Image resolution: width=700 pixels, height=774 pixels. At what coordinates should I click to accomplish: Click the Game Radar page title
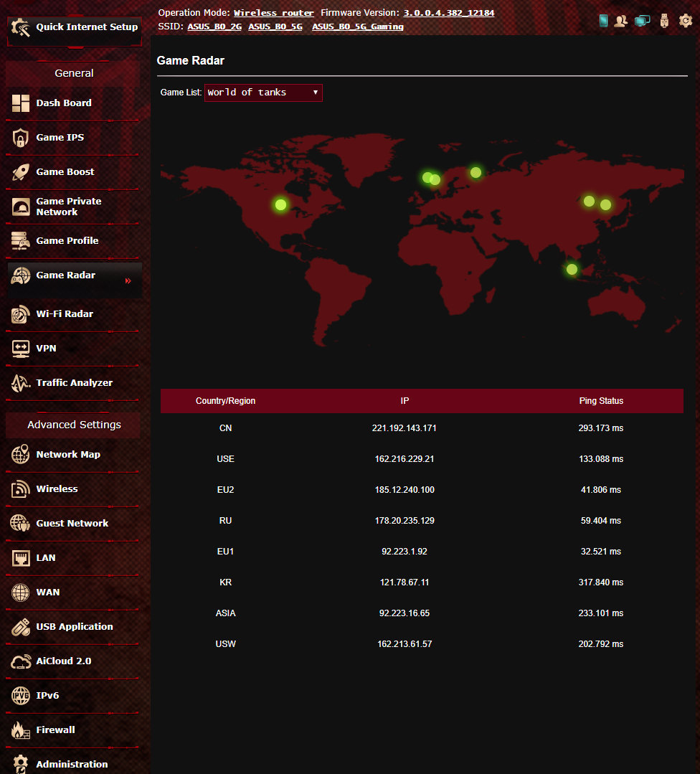(191, 61)
